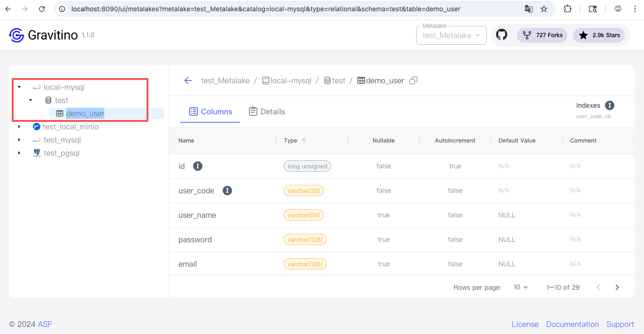Click the back arrow in breadcrumb
This screenshot has width=644, height=334.
tap(188, 80)
